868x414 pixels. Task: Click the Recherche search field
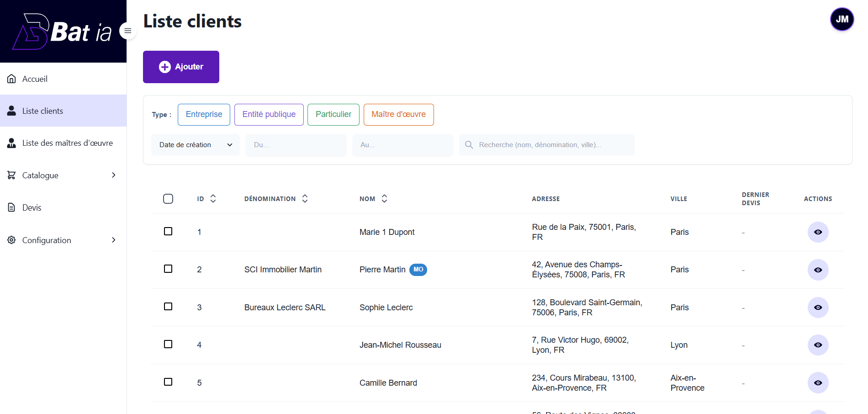coord(546,145)
